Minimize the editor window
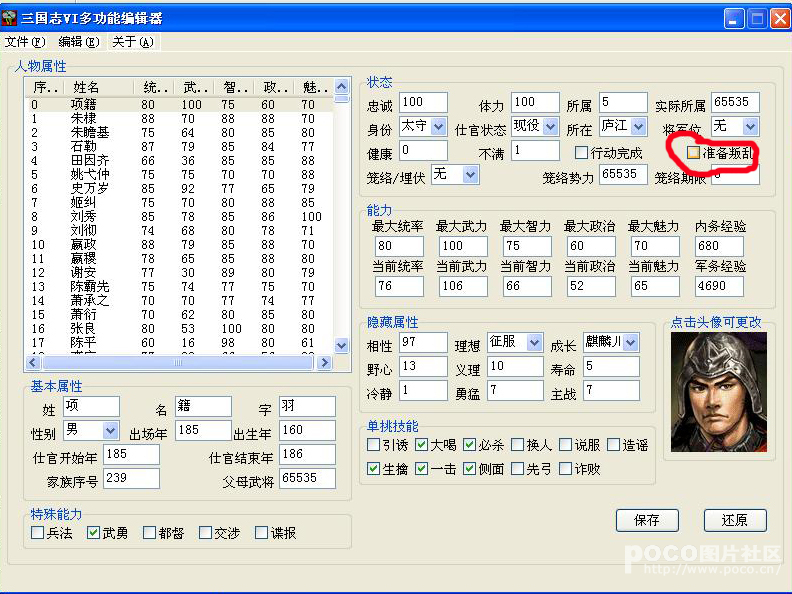 coord(734,19)
